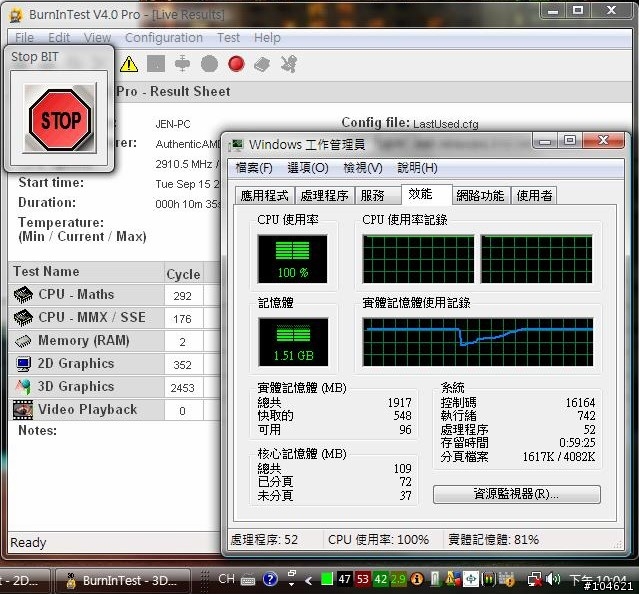The image size is (639, 594).
Task: Open the View menu in BurnInTest
Action: 97,37
